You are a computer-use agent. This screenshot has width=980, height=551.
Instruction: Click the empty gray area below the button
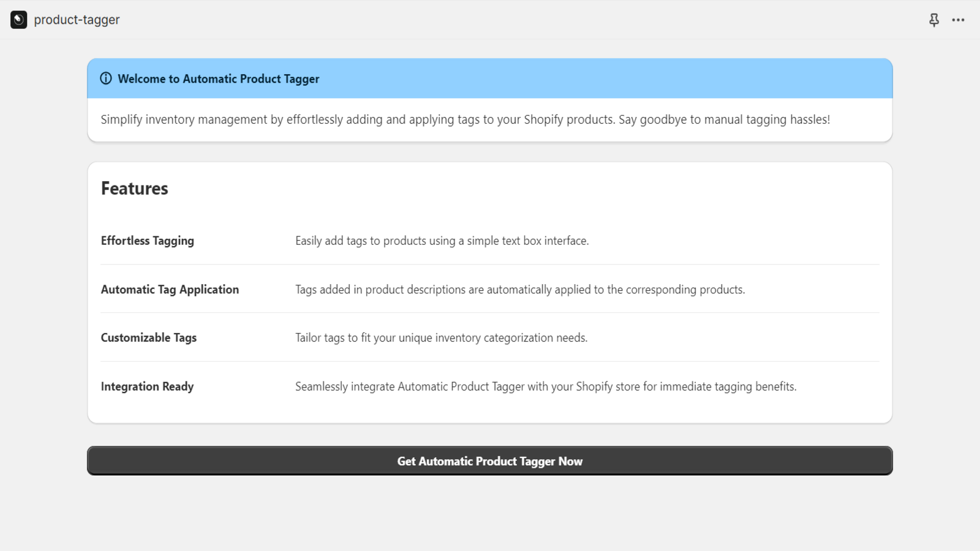click(490, 514)
